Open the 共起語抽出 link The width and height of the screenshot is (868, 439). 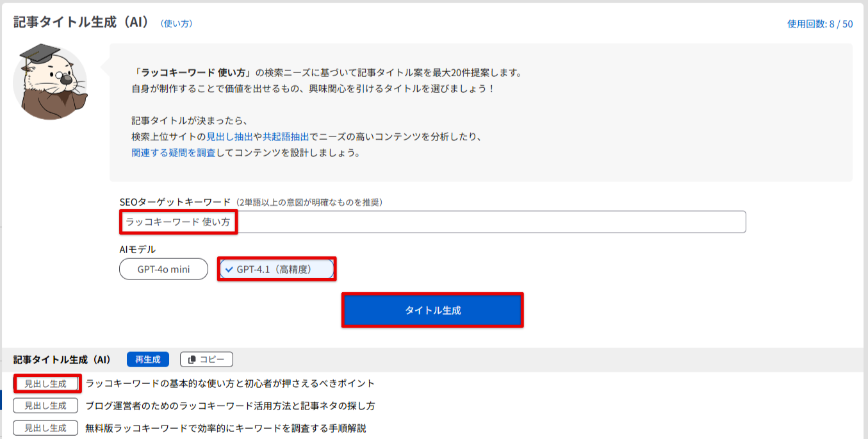pos(286,137)
